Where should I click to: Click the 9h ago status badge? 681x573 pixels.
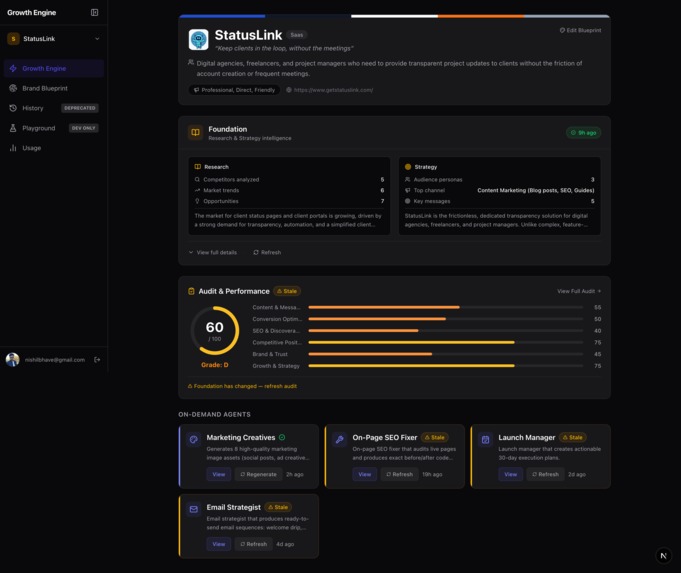click(x=583, y=132)
